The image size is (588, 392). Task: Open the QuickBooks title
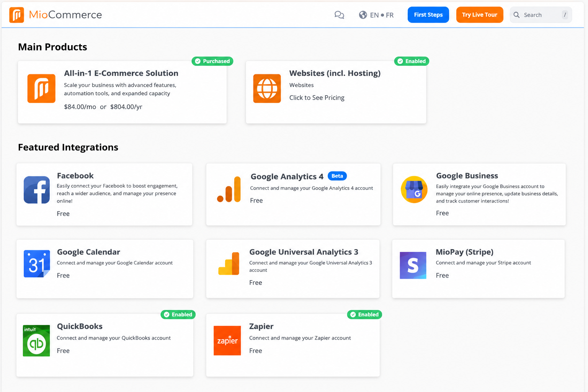click(x=80, y=326)
